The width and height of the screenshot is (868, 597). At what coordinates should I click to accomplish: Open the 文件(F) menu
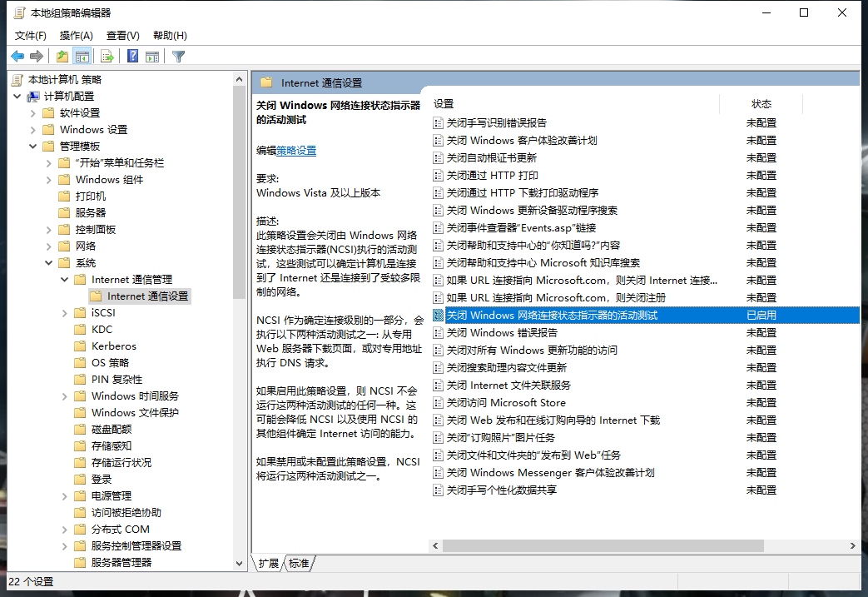point(31,36)
